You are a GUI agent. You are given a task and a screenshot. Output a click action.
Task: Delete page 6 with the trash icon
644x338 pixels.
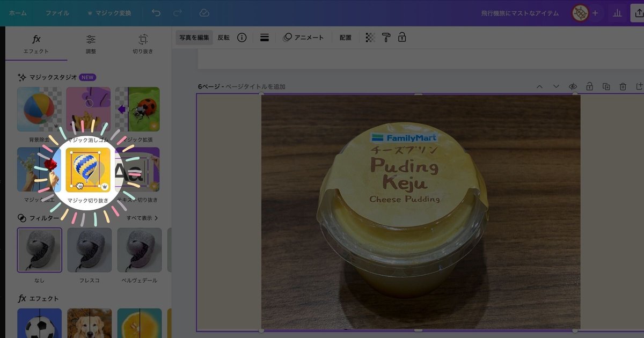tap(623, 86)
